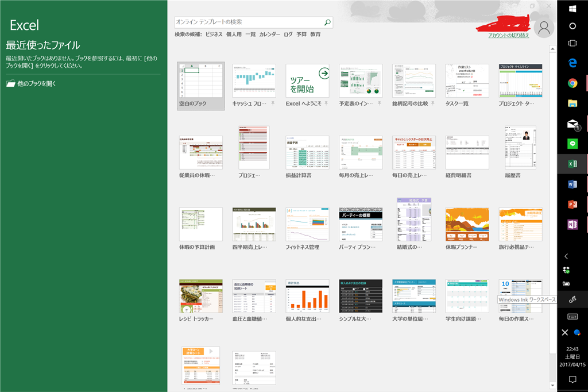Open the Mail app taskbar icon
The image size is (588, 392).
[572, 124]
